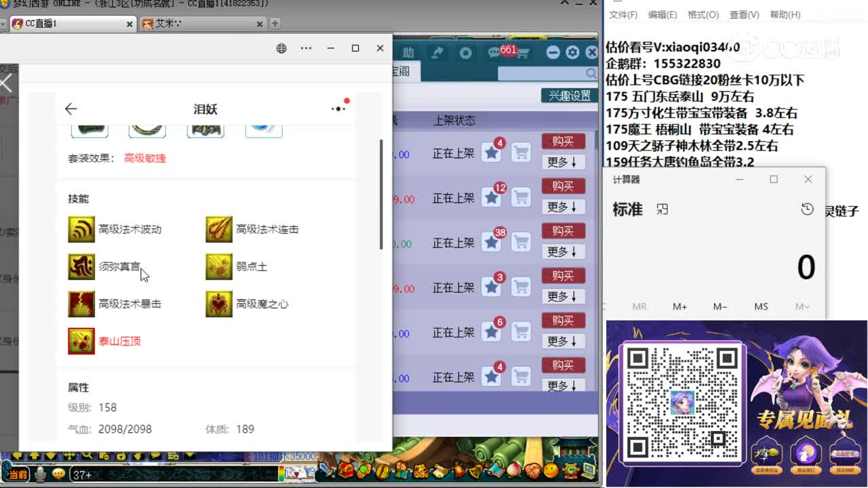This screenshot has width=868, height=488.
Task: Open the three-dot menu in the 泪妖 window
Action: coord(337,109)
